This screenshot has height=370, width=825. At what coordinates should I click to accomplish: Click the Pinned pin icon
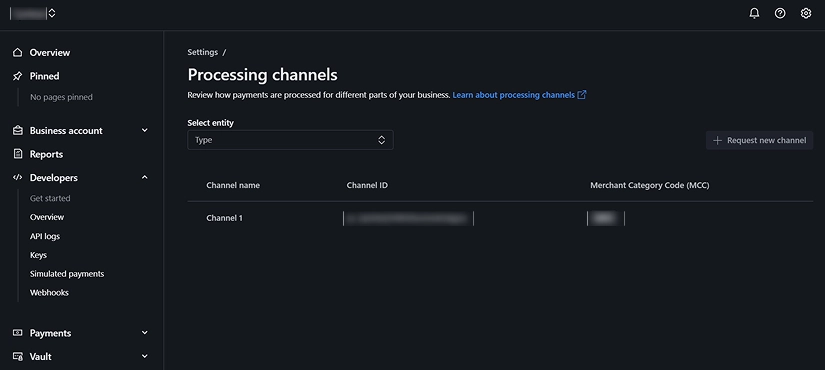17,76
